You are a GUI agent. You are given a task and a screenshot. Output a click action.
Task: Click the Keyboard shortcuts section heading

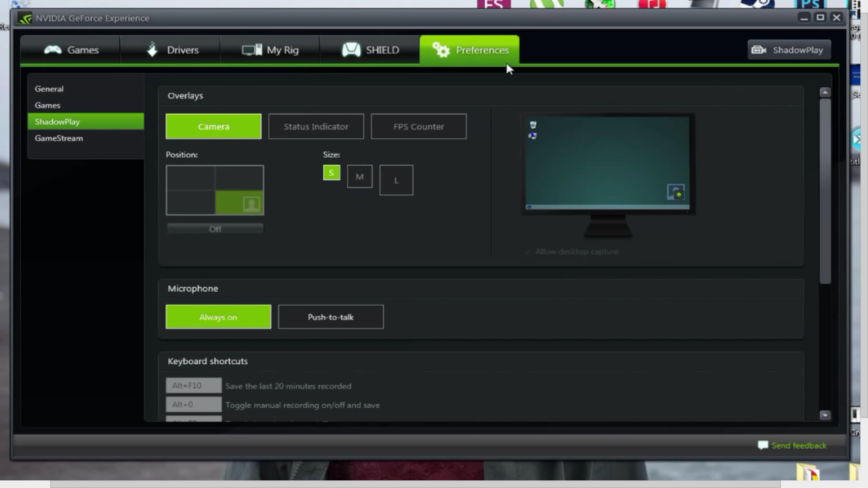208,362
